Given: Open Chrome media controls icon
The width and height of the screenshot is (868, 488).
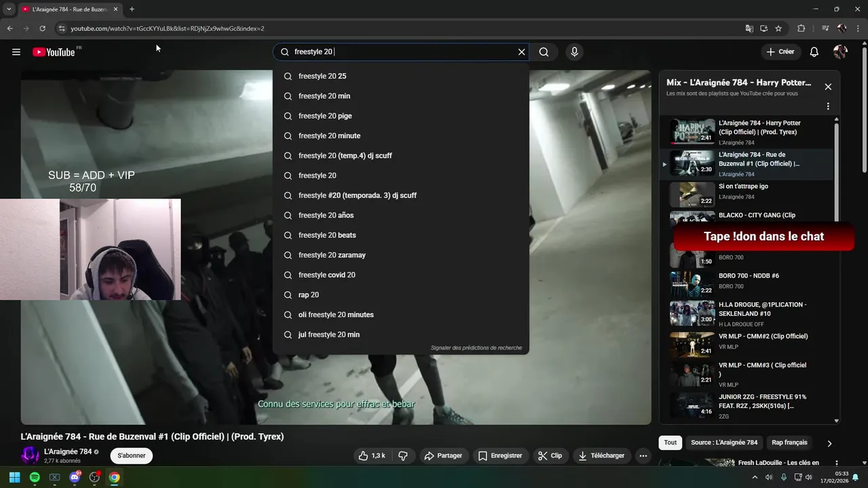Looking at the screenshot, I should click(825, 28).
